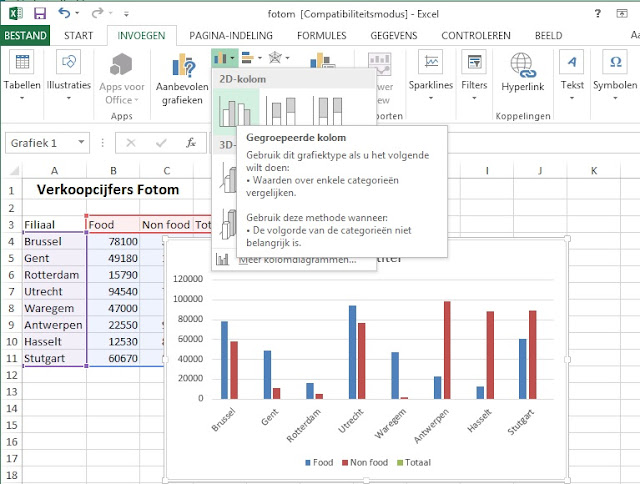Open the Tabellen group button
The width and height of the screenshot is (640, 484).
pos(22,75)
